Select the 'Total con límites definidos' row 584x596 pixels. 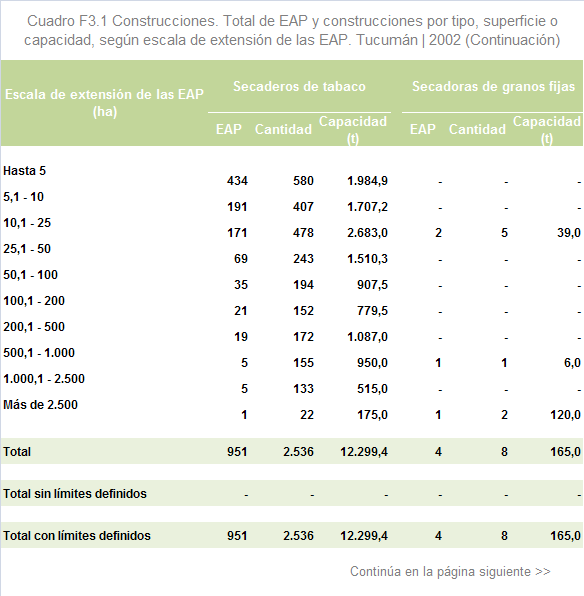[292, 535]
